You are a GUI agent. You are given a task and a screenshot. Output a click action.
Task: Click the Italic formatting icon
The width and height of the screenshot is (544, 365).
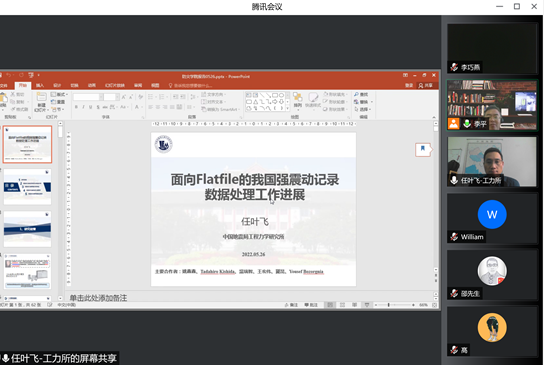(83, 107)
